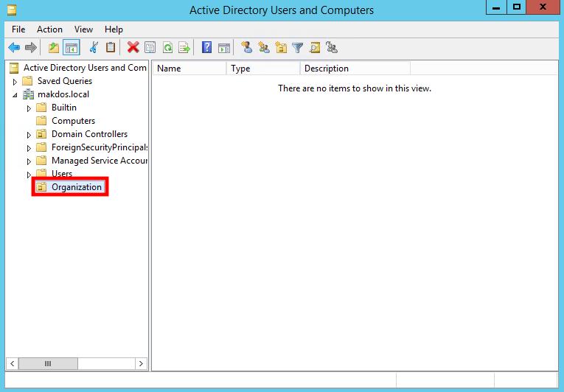Toggle the Show/Hide Action Pane icon
Screen dimensions: 564x392
(x=224, y=47)
